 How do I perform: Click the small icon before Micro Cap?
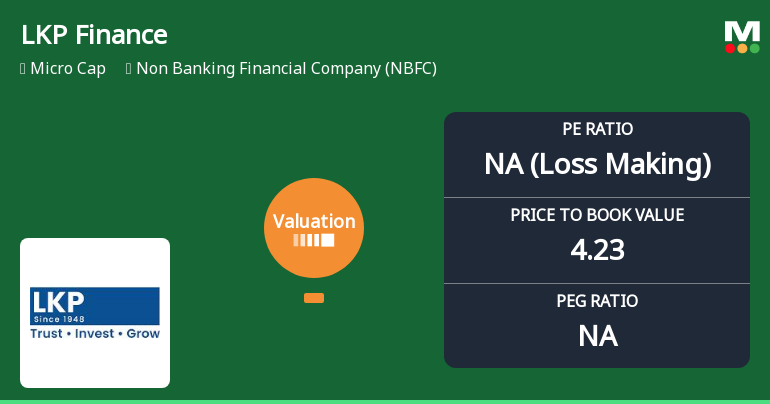(23, 69)
